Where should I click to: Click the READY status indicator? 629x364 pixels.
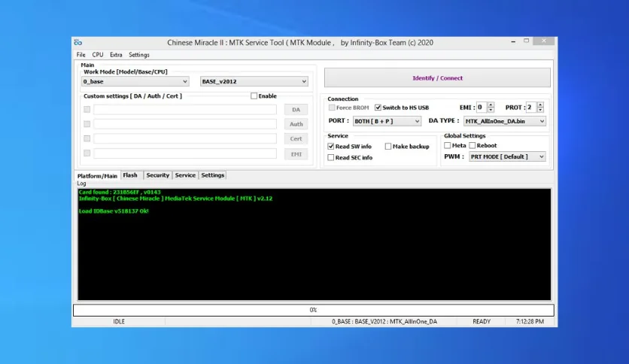pos(482,321)
